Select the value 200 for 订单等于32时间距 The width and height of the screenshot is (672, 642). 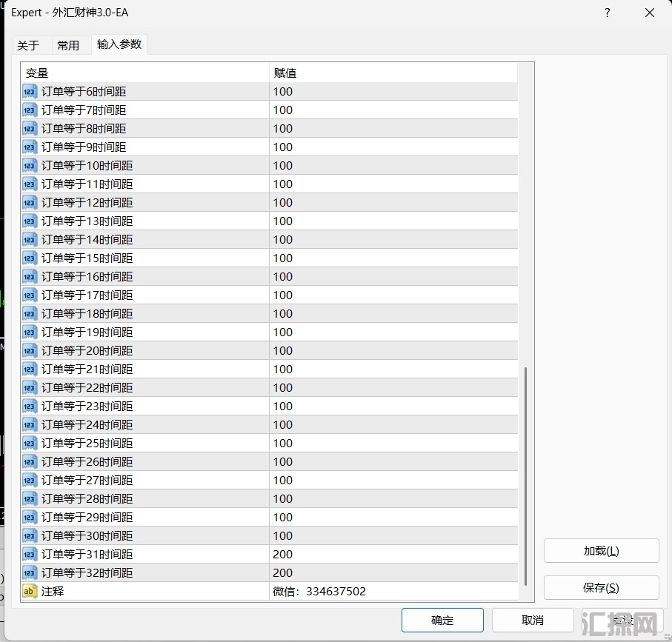tap(283, 573)
